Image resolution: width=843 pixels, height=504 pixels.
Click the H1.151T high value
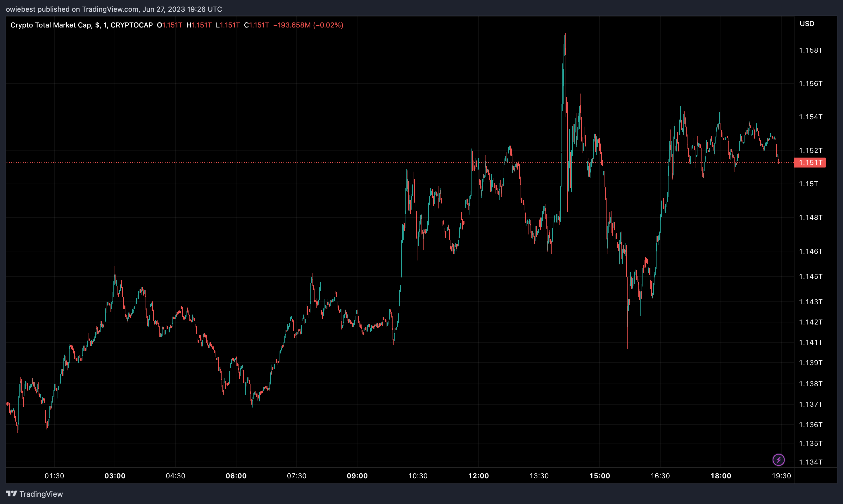click(x=199, y=25)
